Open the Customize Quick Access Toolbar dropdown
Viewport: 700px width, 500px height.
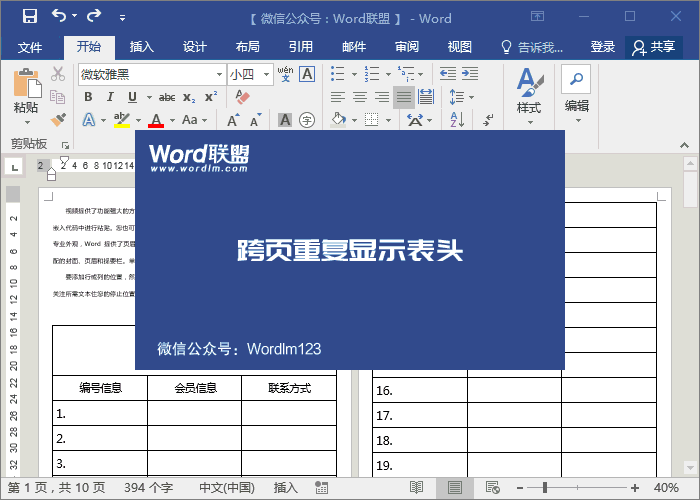click(122, 18)
